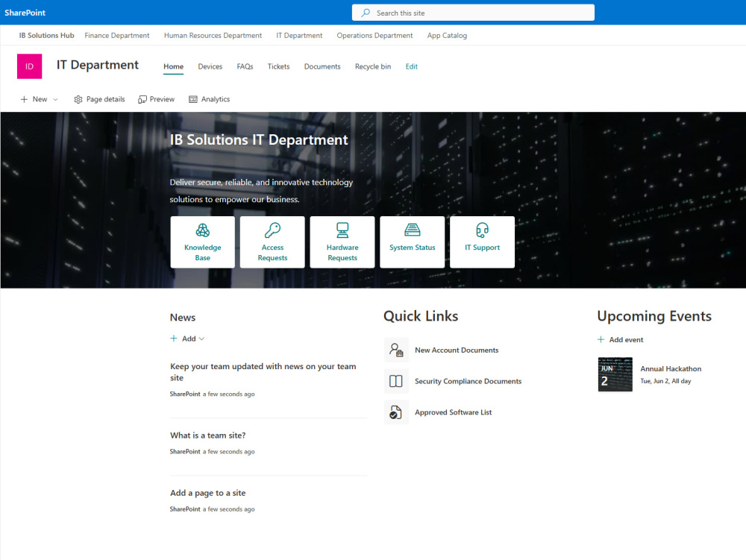Open IT Support card label
Image resolution: width=746 pixels, height=560 pixels.
pos(483,248)
